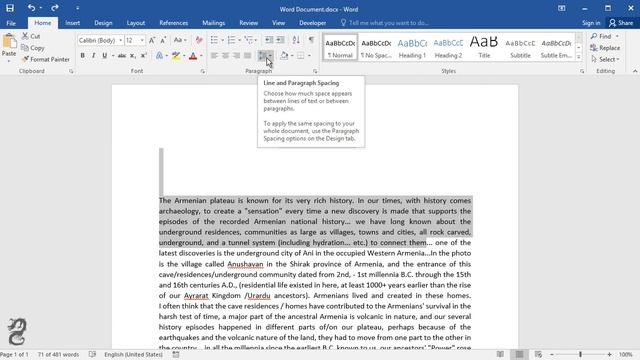Increase the paragraph indent
Screen dimensions: 640x360
280,40
